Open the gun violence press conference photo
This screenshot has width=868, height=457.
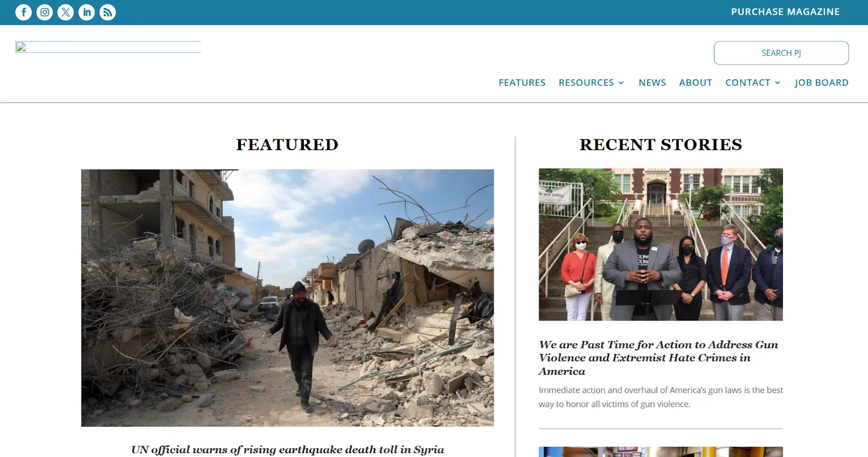pyautogui.click(x=661, y=244)
